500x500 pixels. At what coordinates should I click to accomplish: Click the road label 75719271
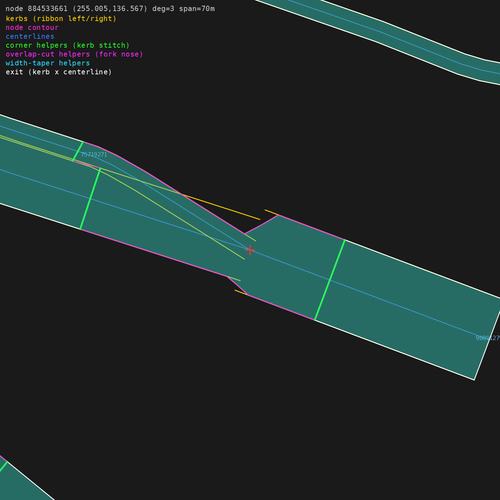[94, 154]
